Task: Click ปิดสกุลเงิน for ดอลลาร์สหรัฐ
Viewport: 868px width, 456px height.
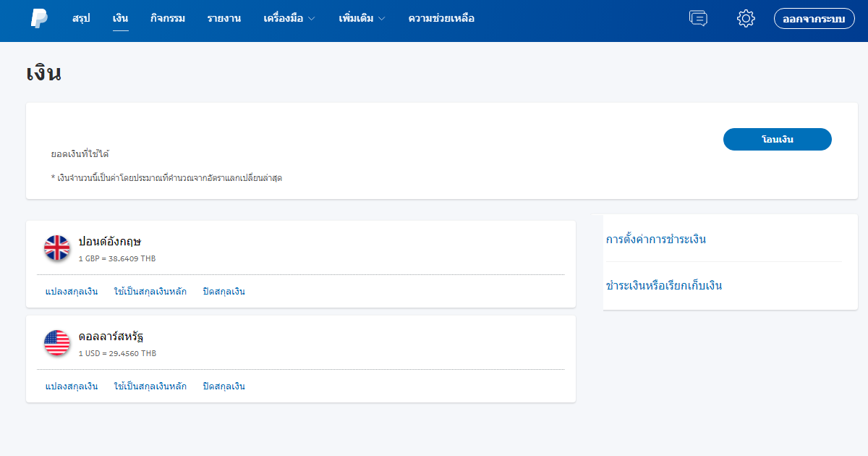Action: [x=223, y=386]
